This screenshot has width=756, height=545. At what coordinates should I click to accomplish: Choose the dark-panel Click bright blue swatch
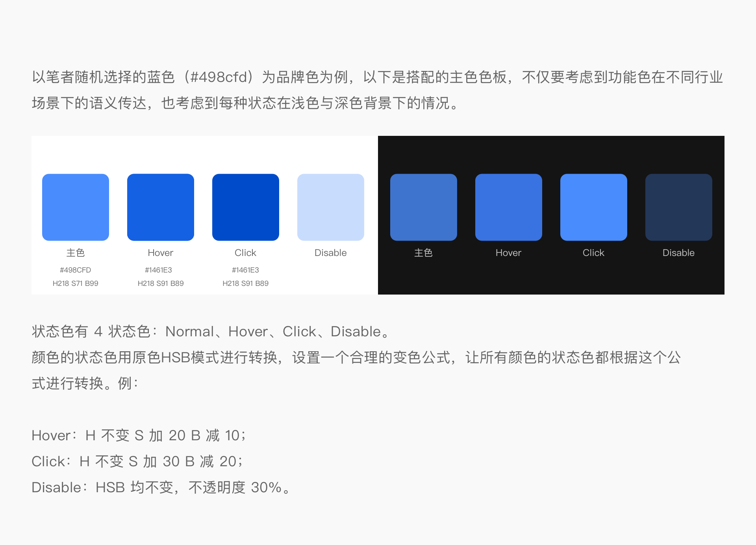pos(594,207)
